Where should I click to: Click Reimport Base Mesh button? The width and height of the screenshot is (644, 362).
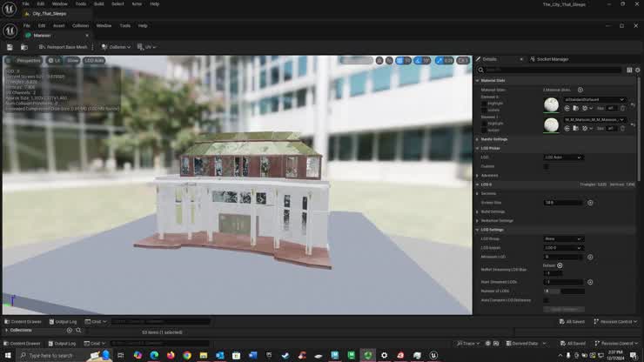click(x=63, y=47)
